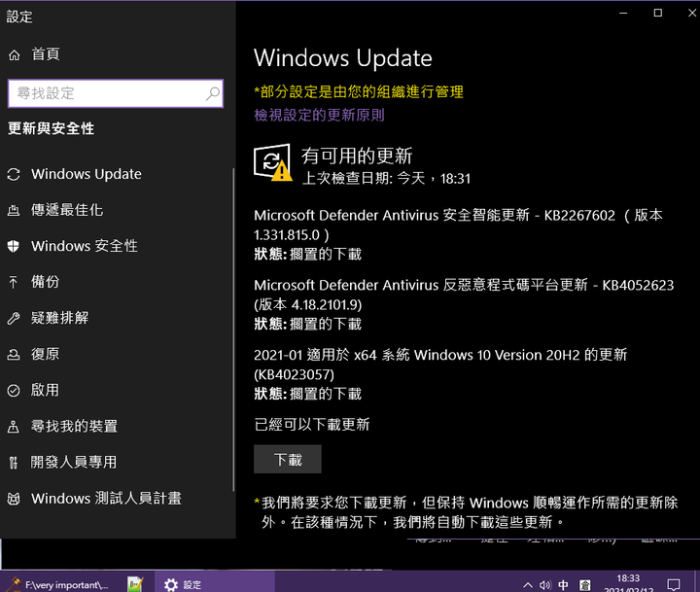Open the taskbar volume speaker icon

(545, 584)
